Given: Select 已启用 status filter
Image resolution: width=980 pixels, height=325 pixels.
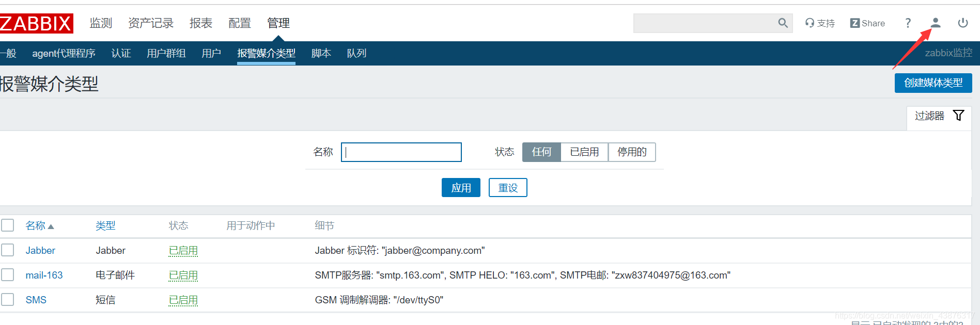Looking at the screenshot, I should [x=584, y=152].
